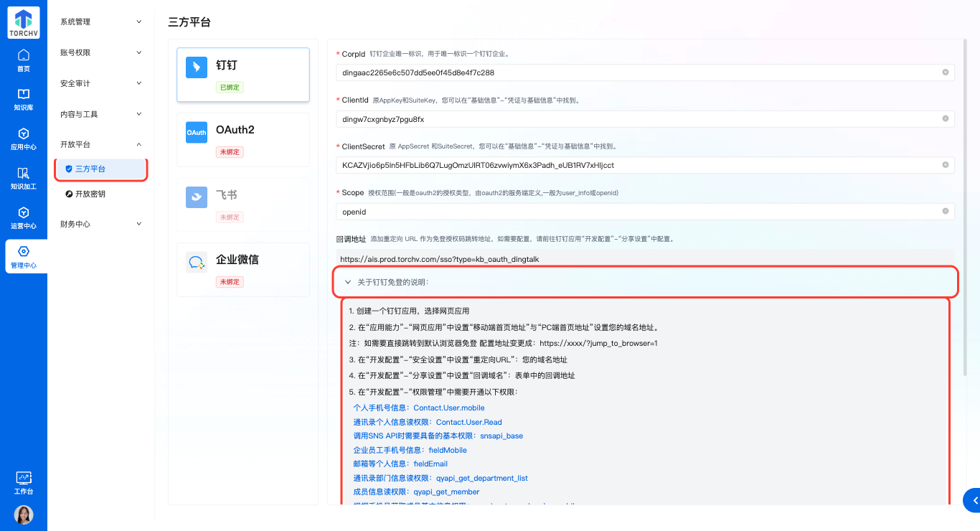Screen dimensions: 980x531
Task: Open the 首页 home icon in sidebar
Action: (24, 60)
